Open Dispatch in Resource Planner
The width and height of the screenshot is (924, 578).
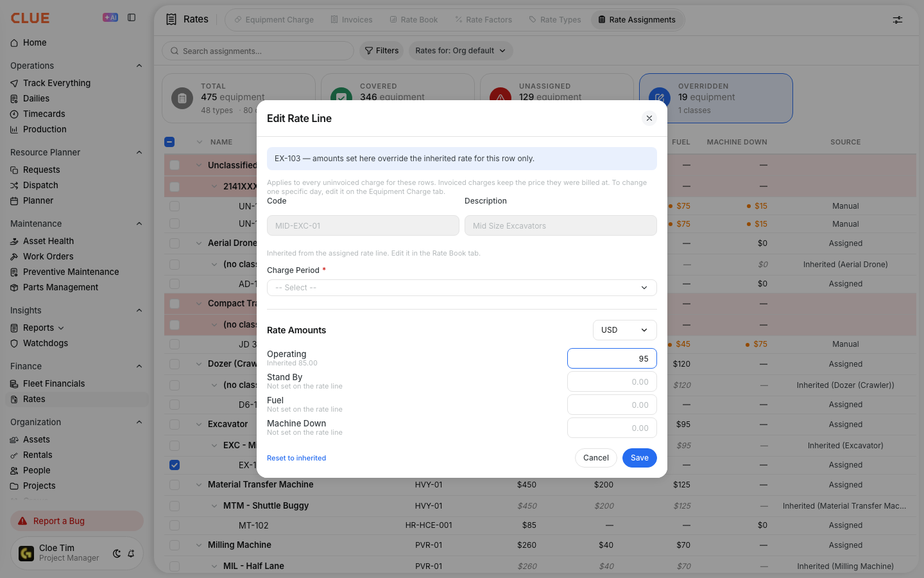pos(40,185)
